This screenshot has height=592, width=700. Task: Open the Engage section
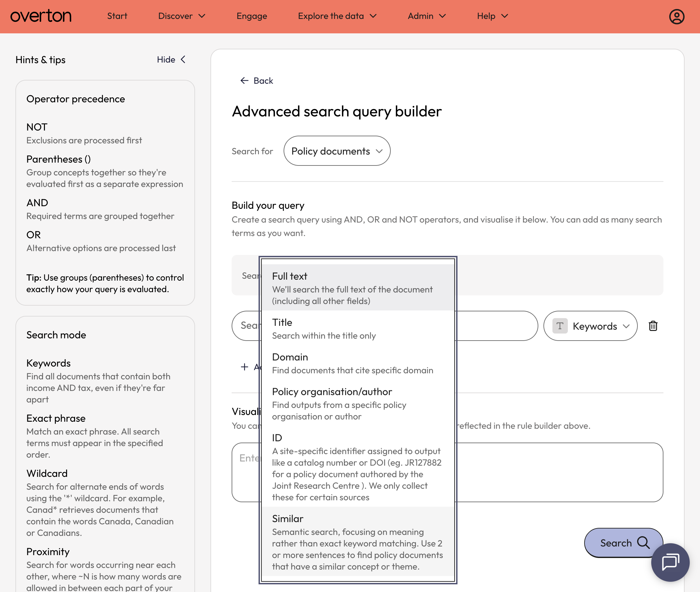(252, 16)
